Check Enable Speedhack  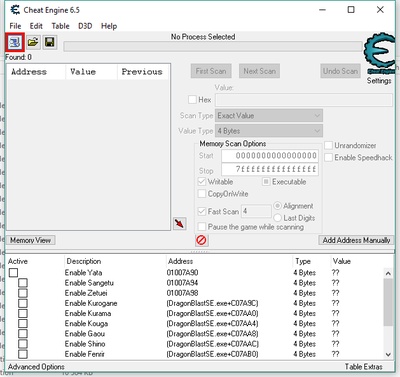[329, 157]
